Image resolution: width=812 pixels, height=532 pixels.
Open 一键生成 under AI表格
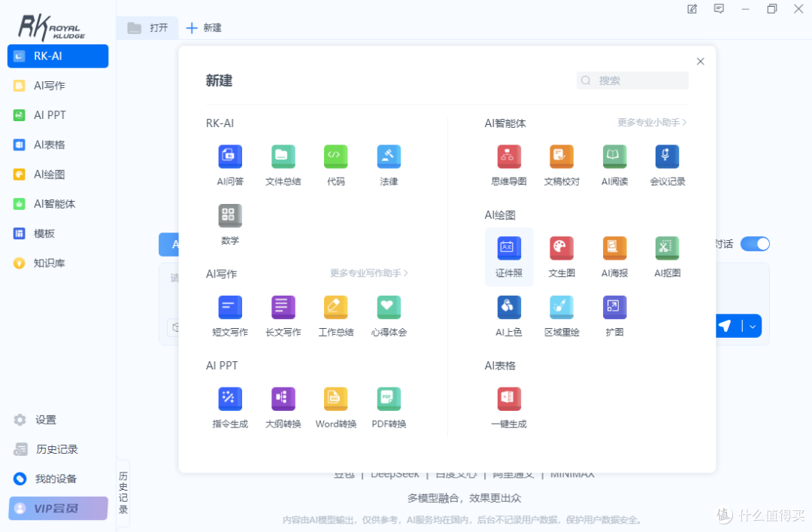coord(508,400)
